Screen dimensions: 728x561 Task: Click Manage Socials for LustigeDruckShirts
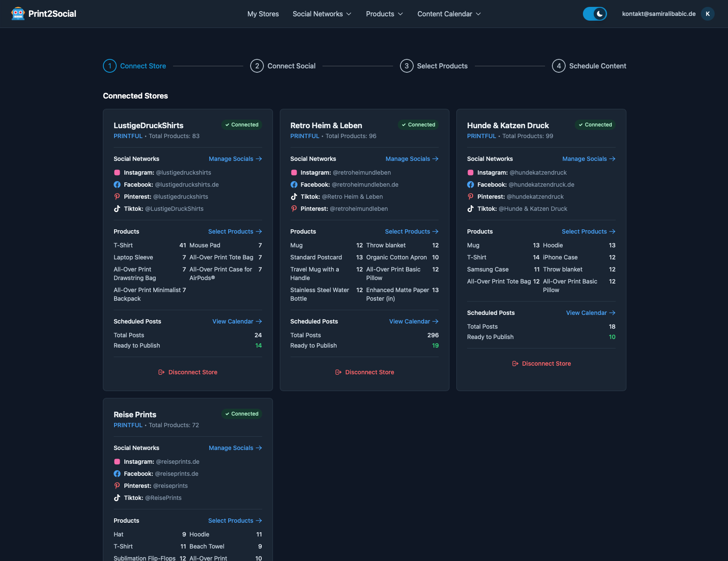[235, 159]
